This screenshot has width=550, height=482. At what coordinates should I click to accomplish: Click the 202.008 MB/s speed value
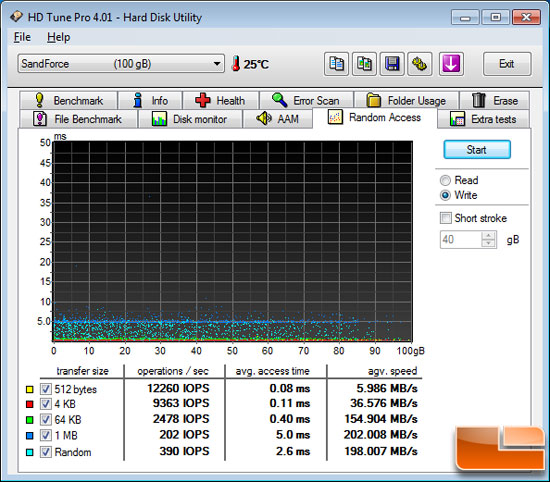381,435
